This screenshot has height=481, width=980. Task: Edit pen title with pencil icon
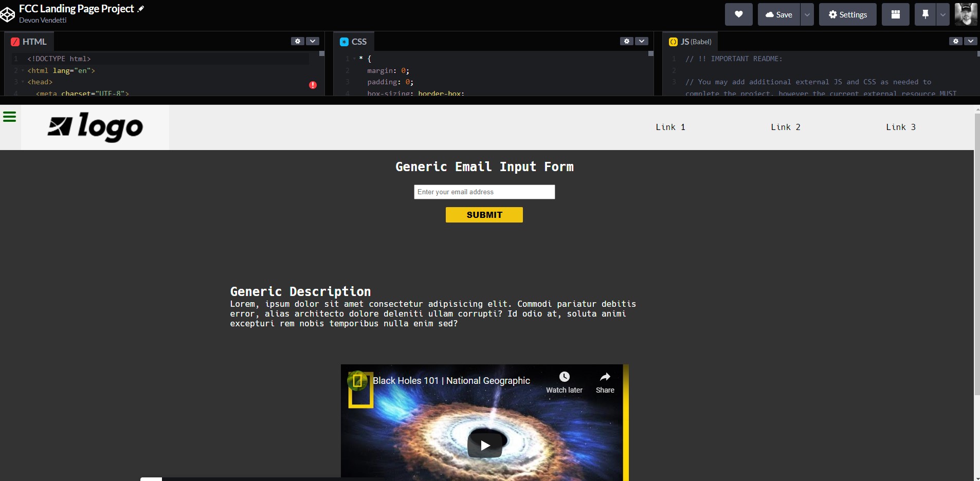pyautogui.click(x=141, y=9)
